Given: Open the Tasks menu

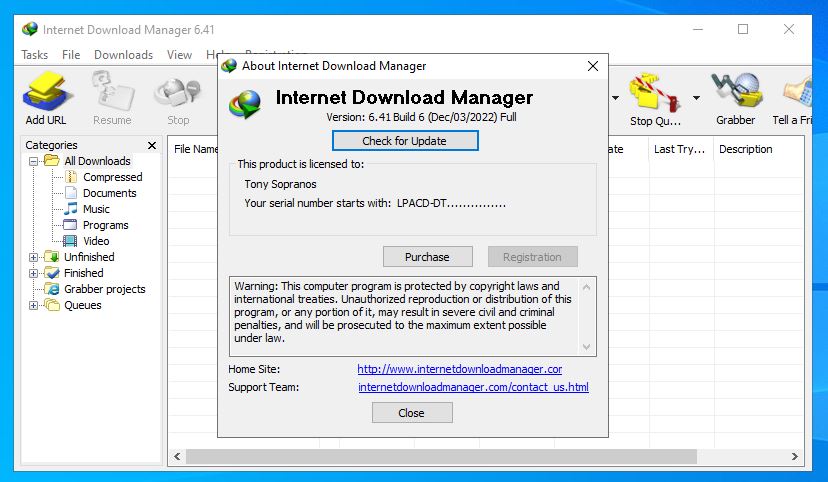Looking at the screenshot, I should 34,55.
